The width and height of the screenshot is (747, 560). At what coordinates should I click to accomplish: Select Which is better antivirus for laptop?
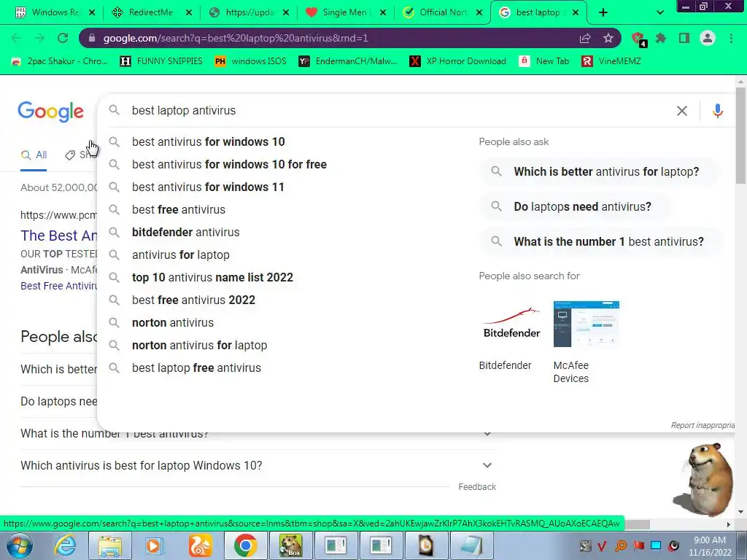pyautogui.click(x=600, y=171)
